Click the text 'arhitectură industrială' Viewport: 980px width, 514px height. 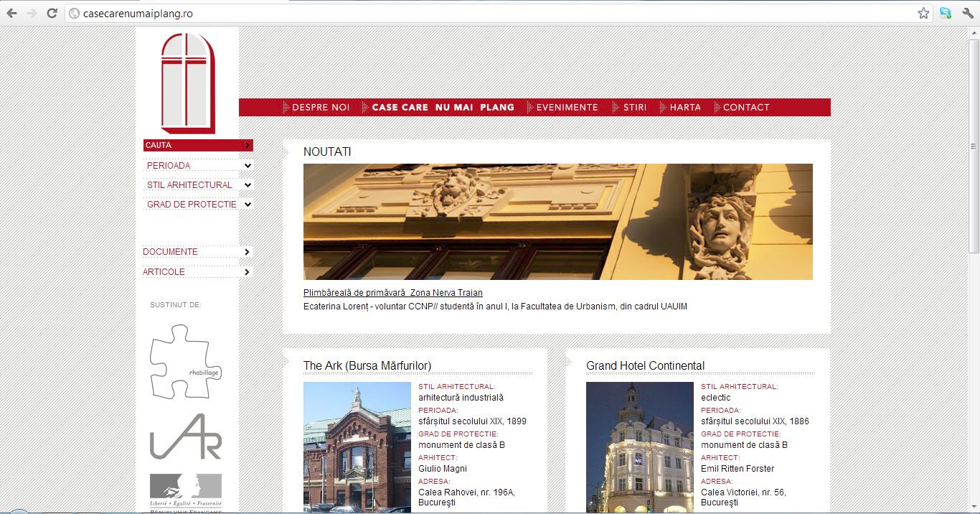(x=461, y=398)
